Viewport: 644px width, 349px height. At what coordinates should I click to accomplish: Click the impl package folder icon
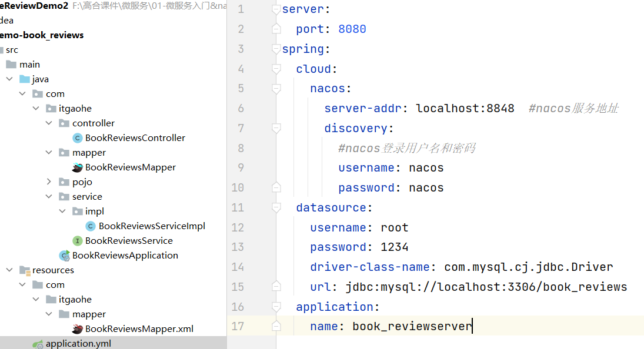point(78,211)
